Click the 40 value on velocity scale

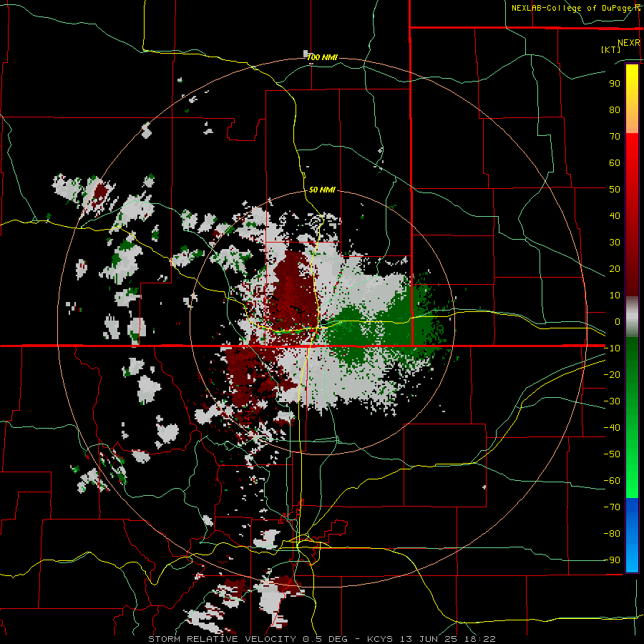click(x=615, y=215)
